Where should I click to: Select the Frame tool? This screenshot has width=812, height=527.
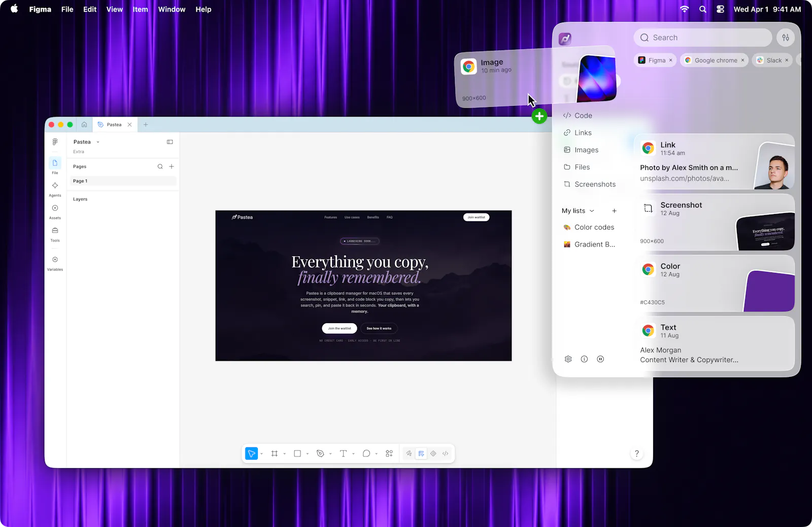tap(275, 453)
